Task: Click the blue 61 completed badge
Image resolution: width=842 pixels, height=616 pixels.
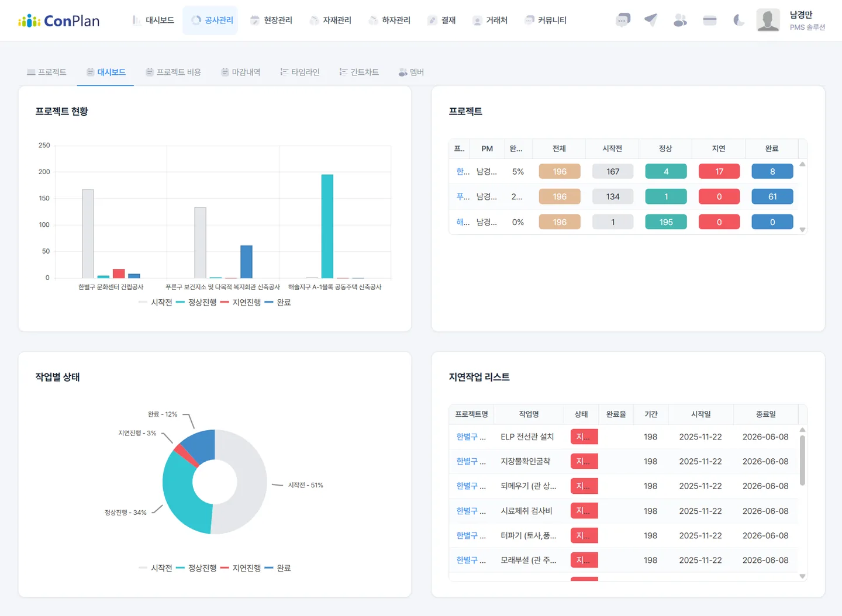Action: [x=772, y=196]
